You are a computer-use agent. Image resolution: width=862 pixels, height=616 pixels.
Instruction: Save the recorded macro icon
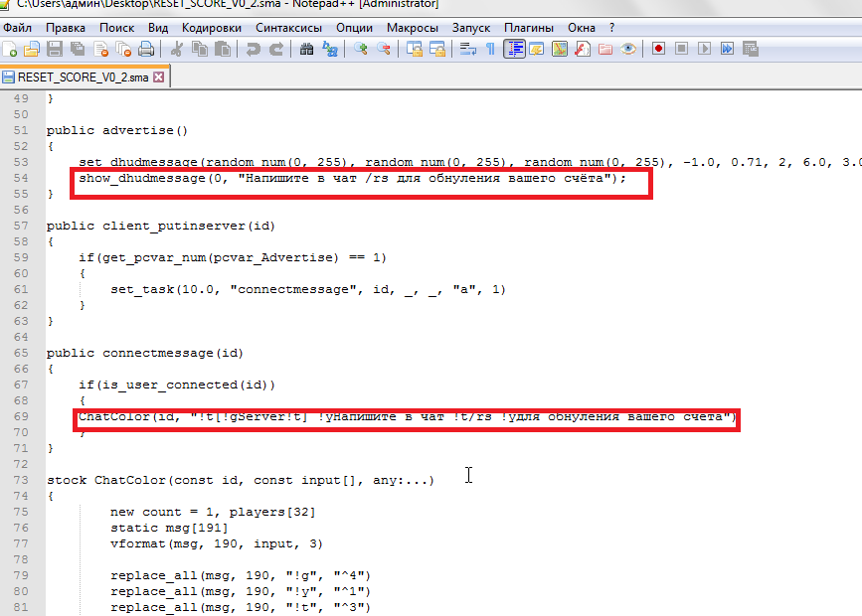751,49
